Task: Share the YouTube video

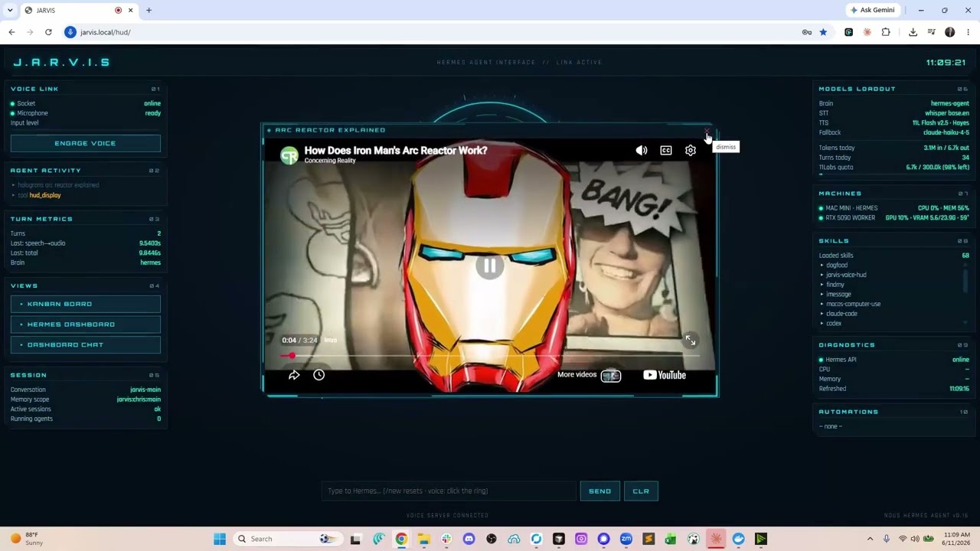Action: pyautogui.click(x=294, y=375)
